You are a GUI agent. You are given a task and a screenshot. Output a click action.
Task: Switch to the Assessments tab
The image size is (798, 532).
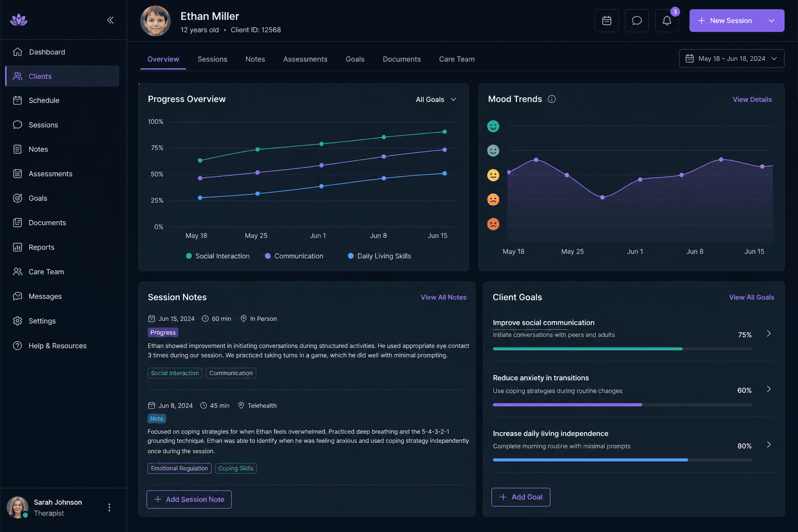pos(305,59)
